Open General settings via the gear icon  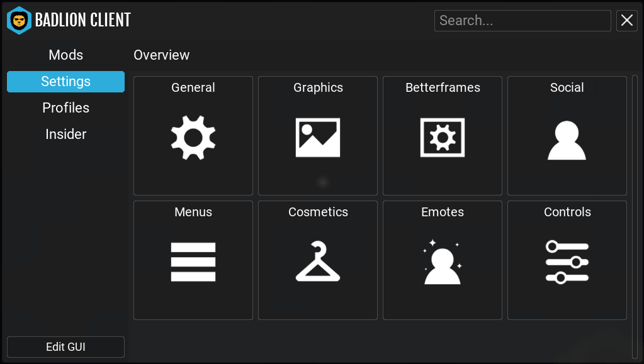[x=193, y=138]
